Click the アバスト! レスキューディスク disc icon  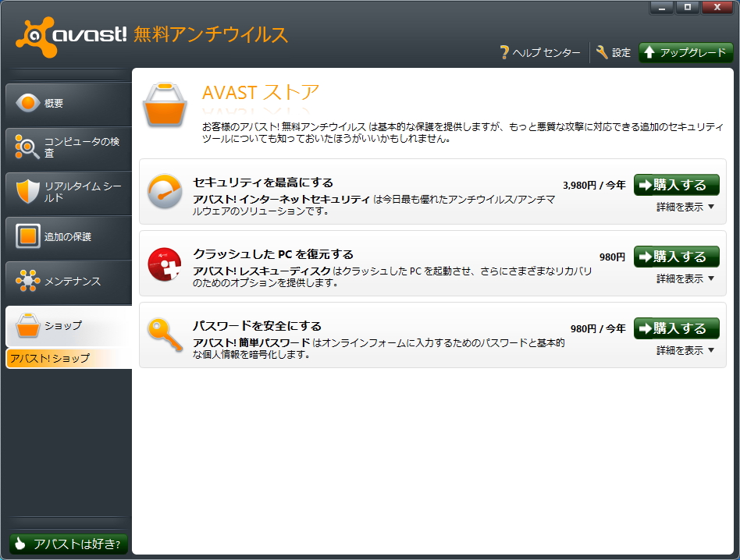click(x=165, y=265)
